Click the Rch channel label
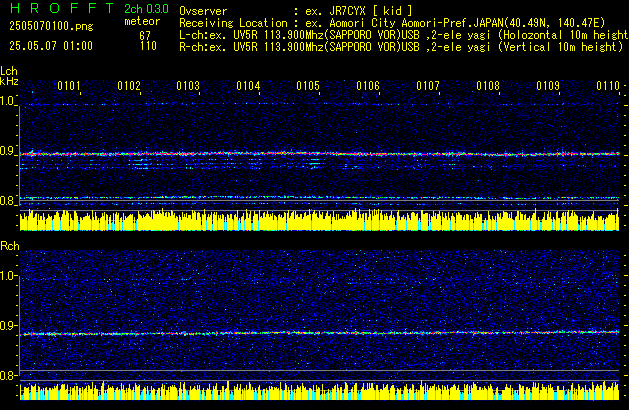 coord(10,246)
